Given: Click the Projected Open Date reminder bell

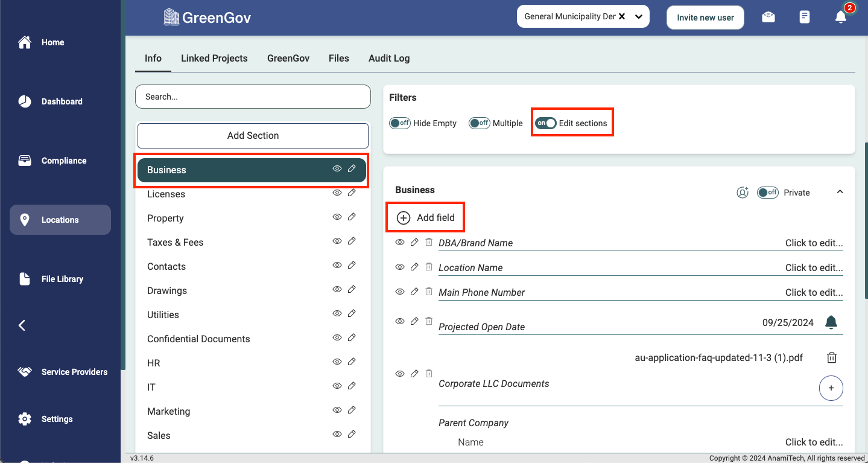Looking at the screenshot, I should [x=831, y=322].
